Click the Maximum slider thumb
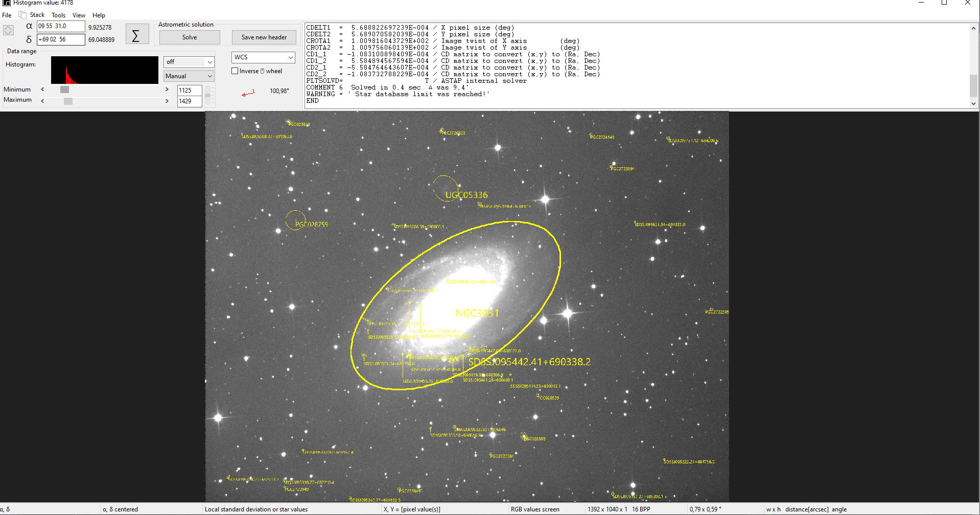 click(x=68, y=101)
